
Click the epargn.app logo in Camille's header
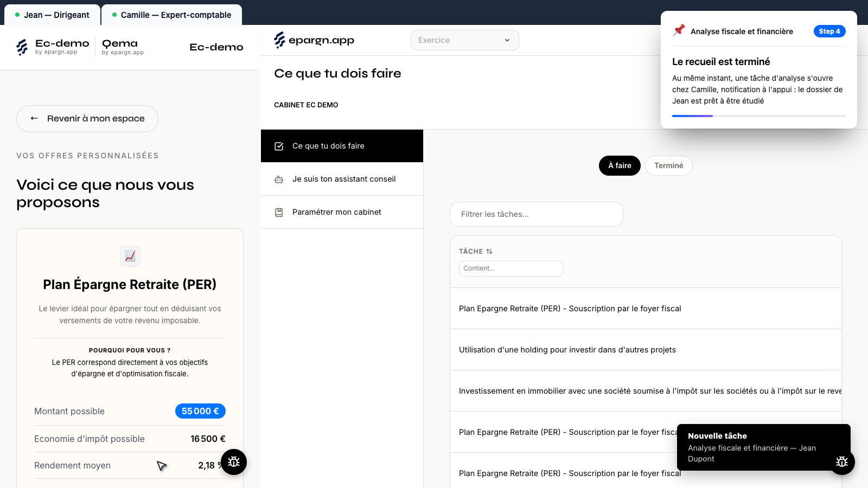pyautogui.click(x=314, y=40)
